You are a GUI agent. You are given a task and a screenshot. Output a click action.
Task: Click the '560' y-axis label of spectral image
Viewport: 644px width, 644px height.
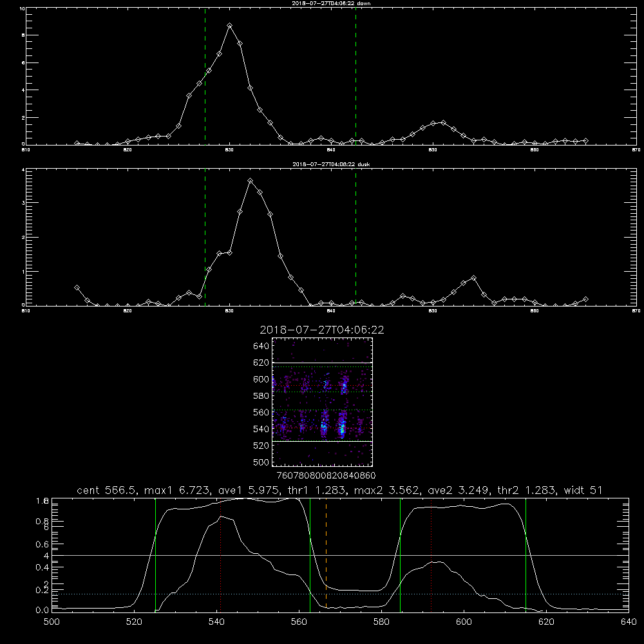261,412
